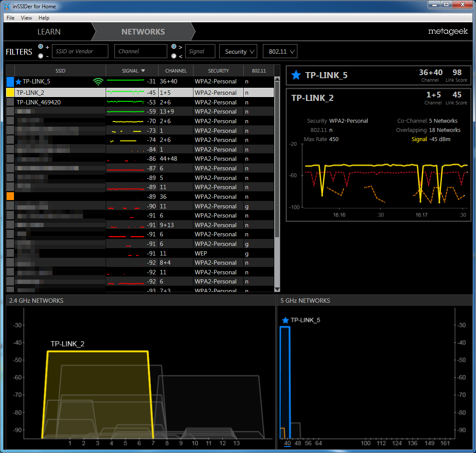
Task: Open the Security filter dropdown
Action: pos(238,51)
